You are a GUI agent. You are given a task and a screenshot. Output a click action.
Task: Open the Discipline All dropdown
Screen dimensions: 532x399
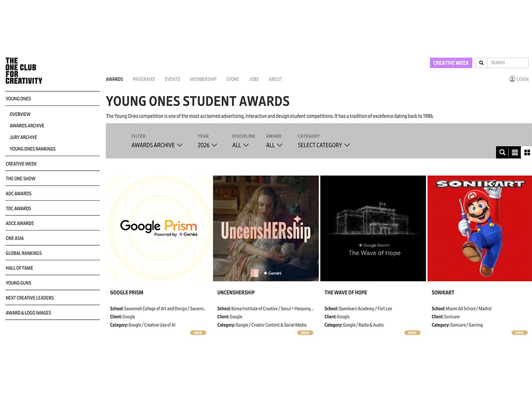coord(241,145)
